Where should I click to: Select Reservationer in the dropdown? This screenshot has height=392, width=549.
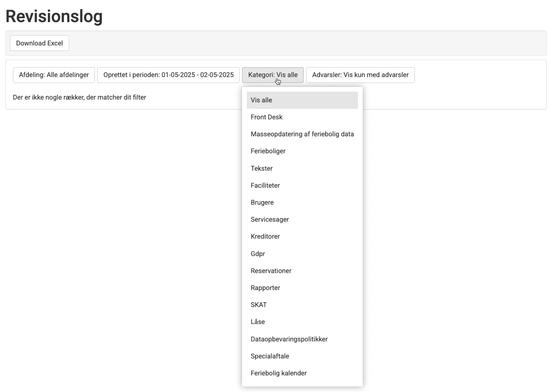[271, 271]
